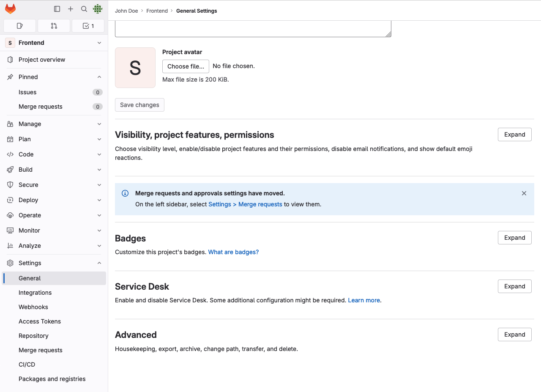Image resolution: width=541 pixels, height=392 pixels.
Task: Click the Pinned pin icon
Action: [10, 77]
